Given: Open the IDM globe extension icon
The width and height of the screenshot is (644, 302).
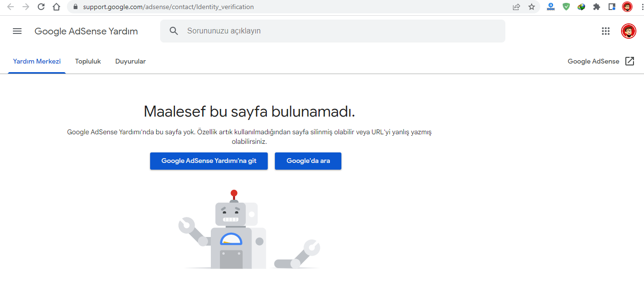Looking at the screenshot, I should [581, 7].
